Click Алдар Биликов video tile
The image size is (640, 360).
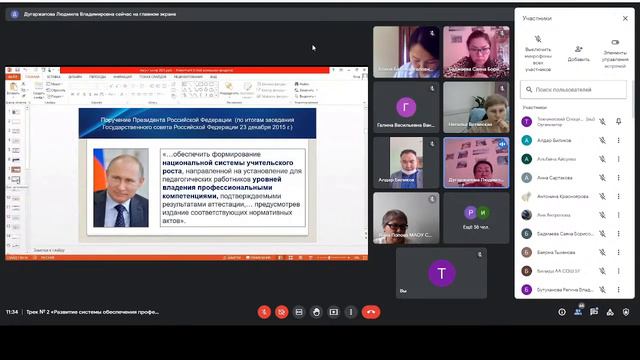[x=406, y=162]
